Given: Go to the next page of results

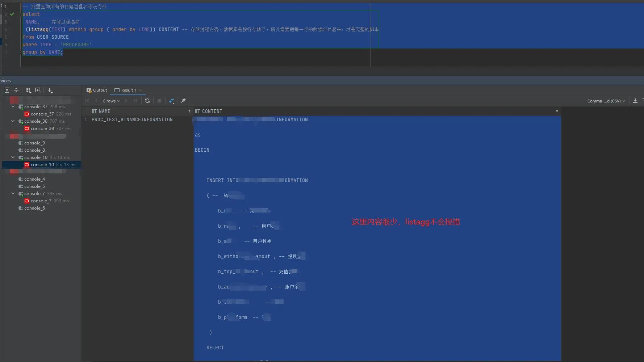Looking at the screenshot, I should coord(126,101).
